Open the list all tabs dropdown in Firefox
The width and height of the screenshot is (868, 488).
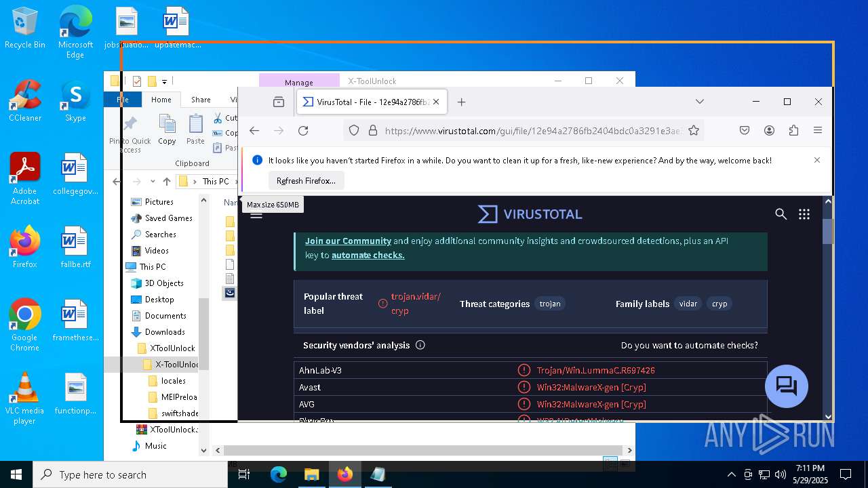pos(700,102)
